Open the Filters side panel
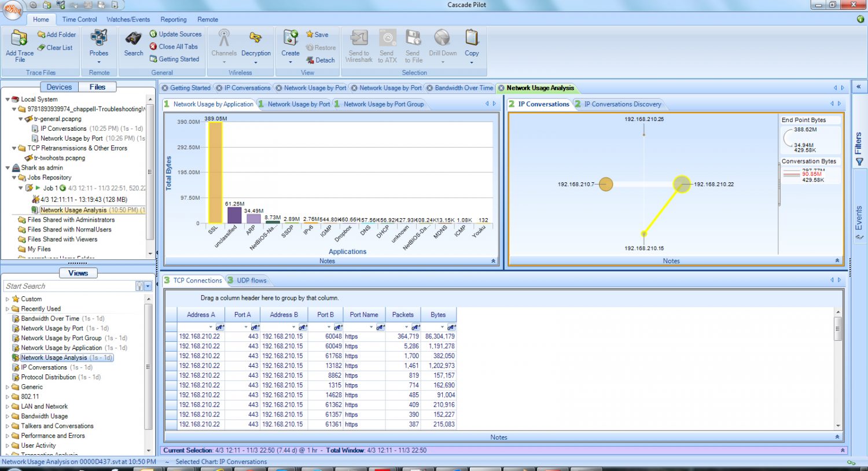 tap(859, 149)
